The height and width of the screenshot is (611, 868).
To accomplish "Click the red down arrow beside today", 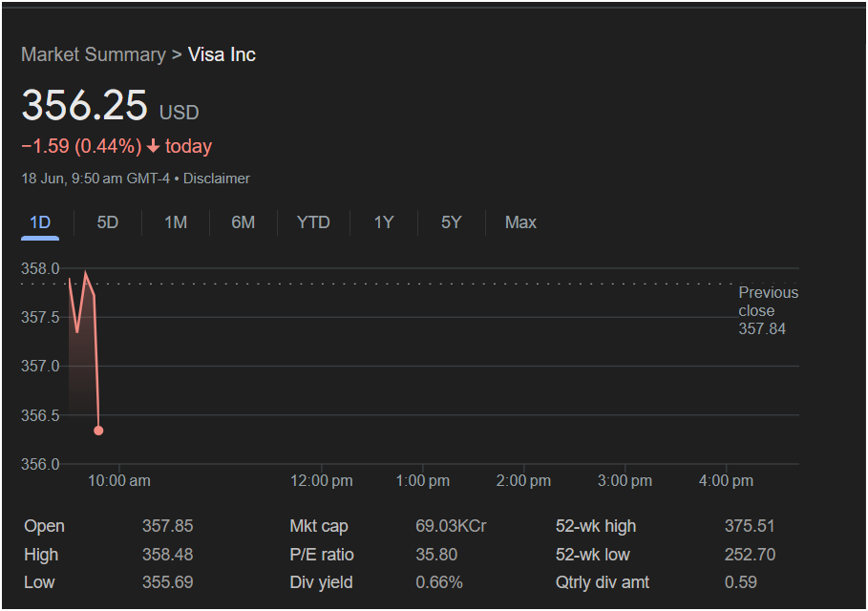I will (x=154, y=146).
